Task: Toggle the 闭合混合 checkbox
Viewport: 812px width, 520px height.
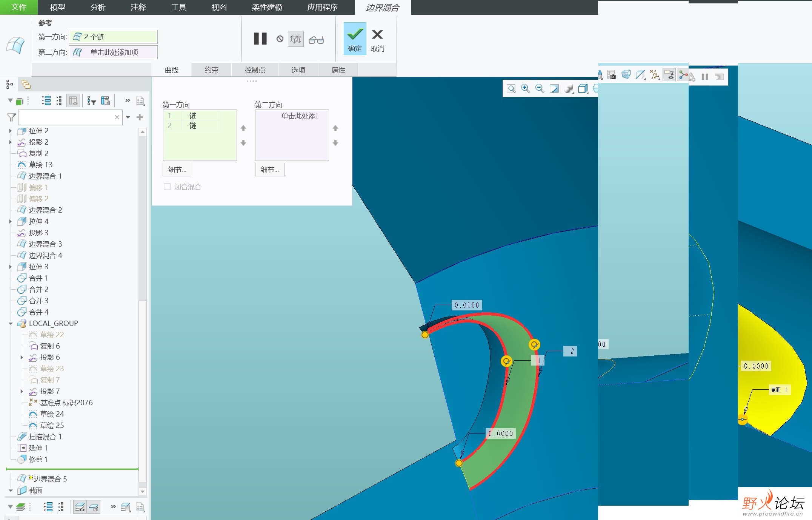Action: 167,187
